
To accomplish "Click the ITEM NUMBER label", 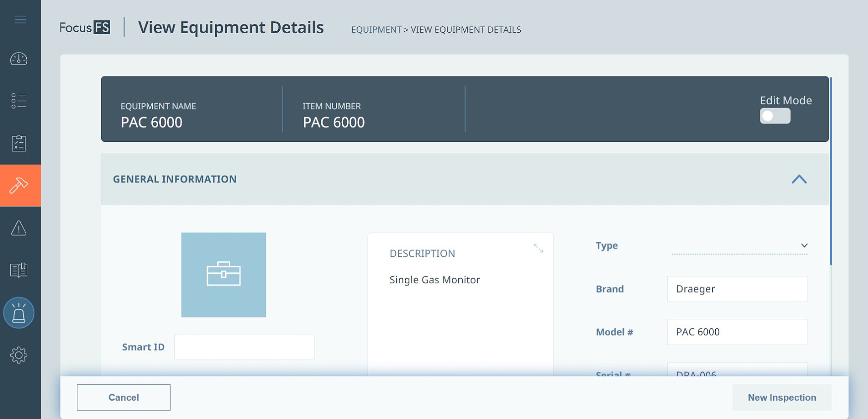I will 332,106.
